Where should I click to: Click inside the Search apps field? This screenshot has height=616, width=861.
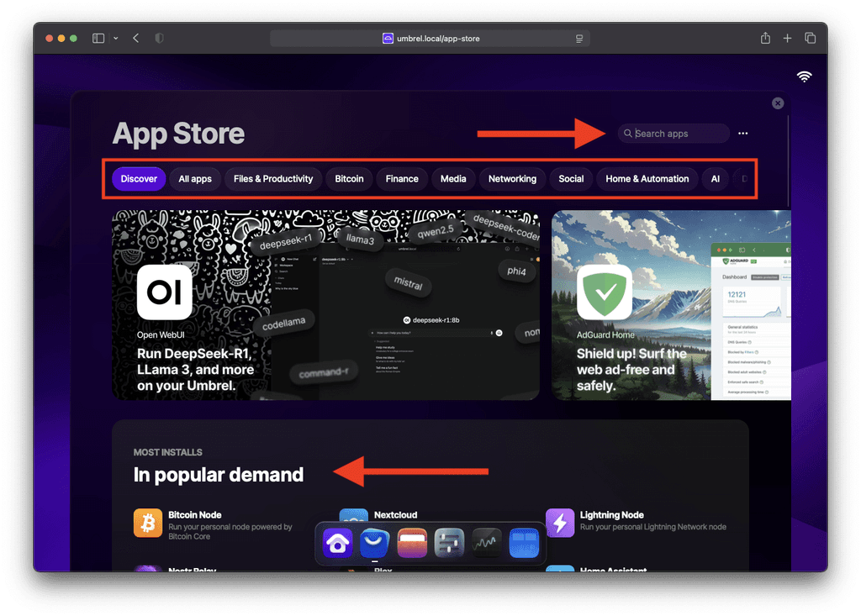pos(673,134)
